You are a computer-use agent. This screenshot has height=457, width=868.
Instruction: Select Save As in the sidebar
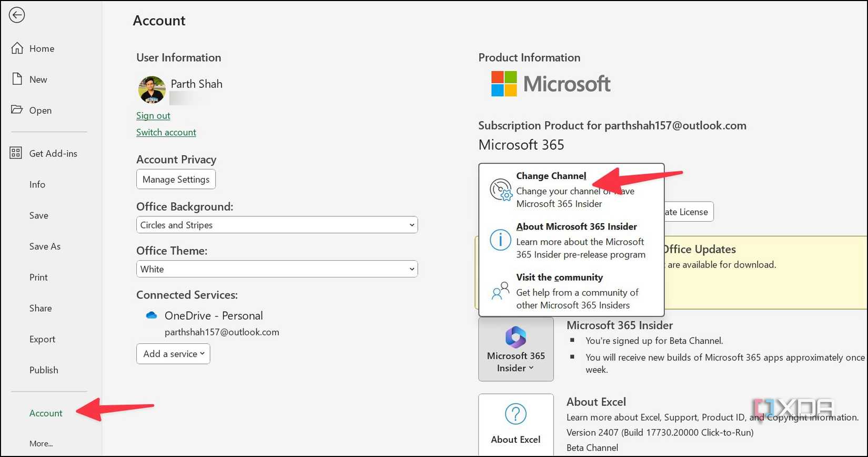click(x=45, y=246)
